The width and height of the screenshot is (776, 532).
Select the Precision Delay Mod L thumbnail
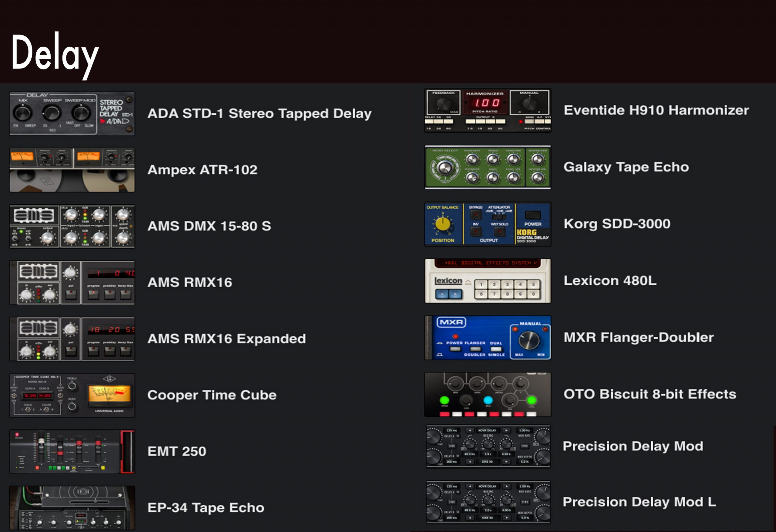pyautogui.click(x=487, y=502)
